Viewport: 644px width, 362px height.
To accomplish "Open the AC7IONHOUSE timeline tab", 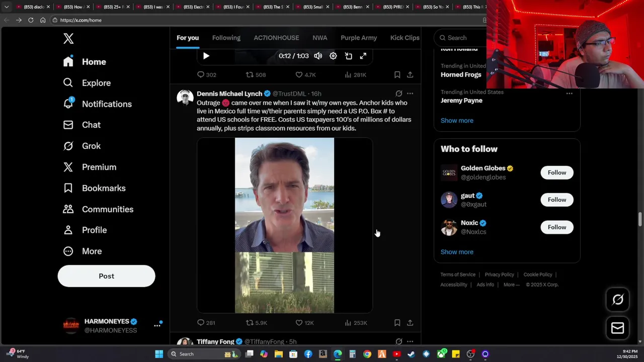I will point(276,38).
